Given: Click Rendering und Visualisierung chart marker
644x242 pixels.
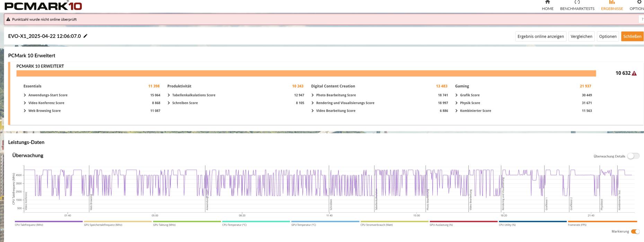Looking at the screenshot, I should (503, 194).
